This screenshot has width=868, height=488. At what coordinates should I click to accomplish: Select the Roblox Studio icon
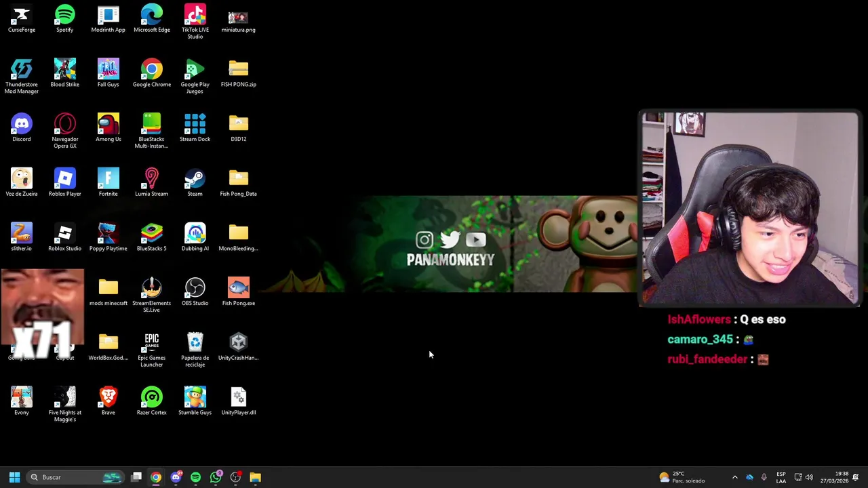[x=65, y=238]
